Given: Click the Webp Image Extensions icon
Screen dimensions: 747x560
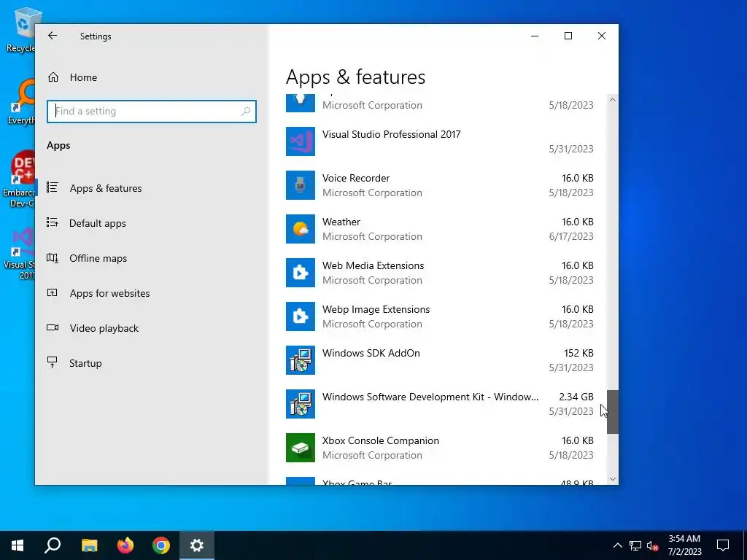Looking at the screenshot, I should tap(300, 316).
